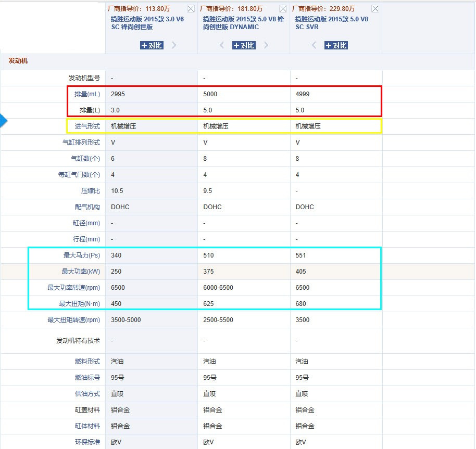The height and width of the screenshot is (449, 476).
Task: Close the 5.0 V8 DYNAMIC comparison column
Action: (x=283, y=8)
